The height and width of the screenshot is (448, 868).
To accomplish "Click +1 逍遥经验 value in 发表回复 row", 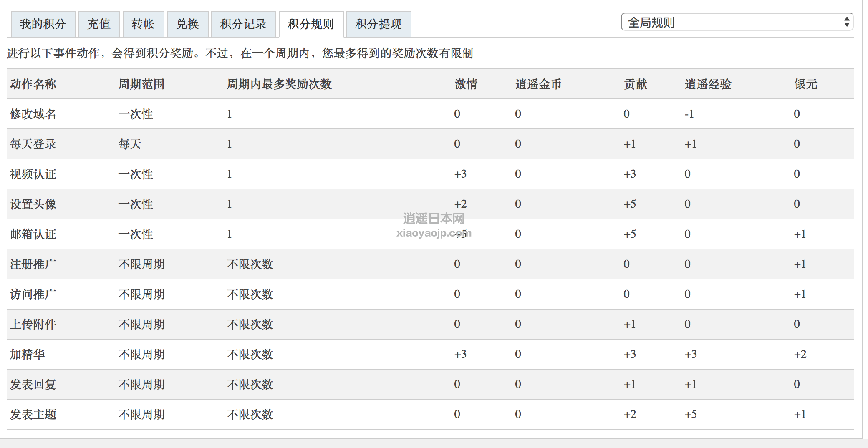I will click(691, 384).
